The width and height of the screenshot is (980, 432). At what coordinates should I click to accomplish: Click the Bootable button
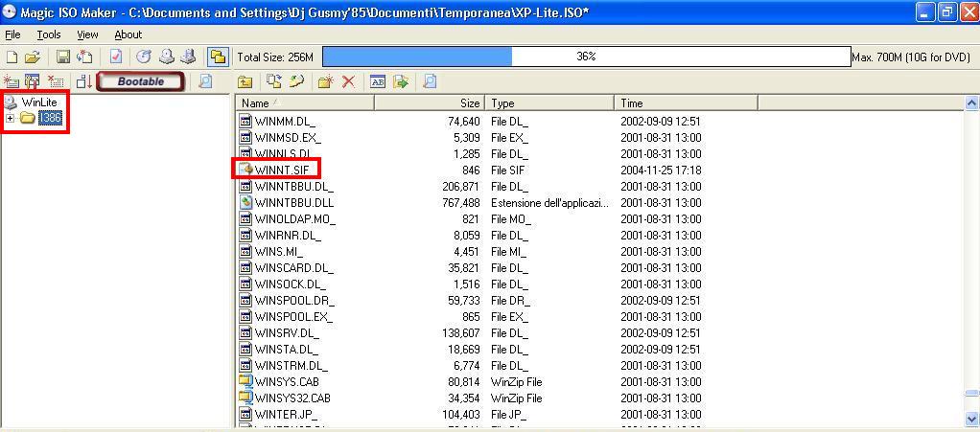141,81
